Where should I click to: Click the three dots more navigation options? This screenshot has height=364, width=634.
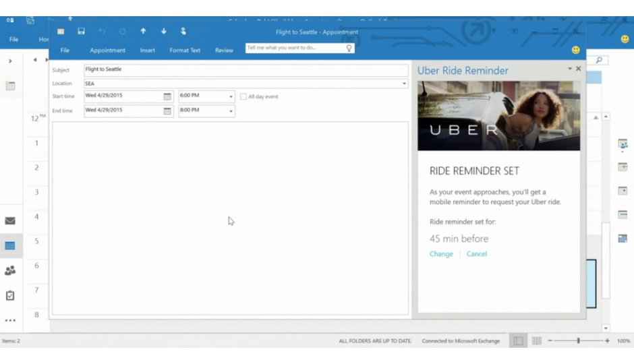10,320
